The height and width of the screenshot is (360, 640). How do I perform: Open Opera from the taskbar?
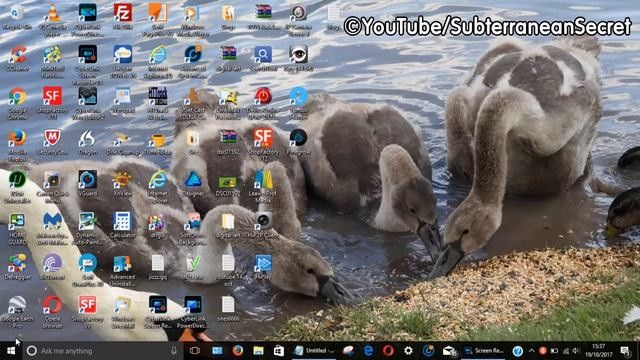tap(388, 351)
